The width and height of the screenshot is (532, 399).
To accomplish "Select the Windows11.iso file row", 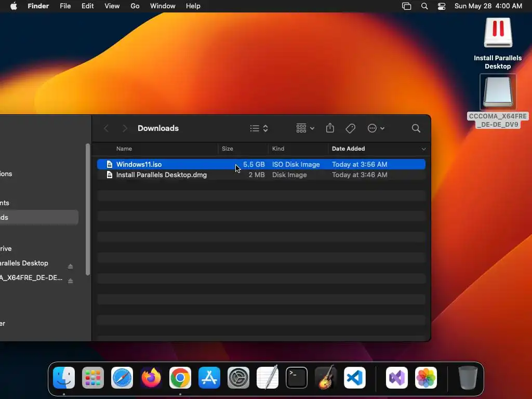I will 261,164.
